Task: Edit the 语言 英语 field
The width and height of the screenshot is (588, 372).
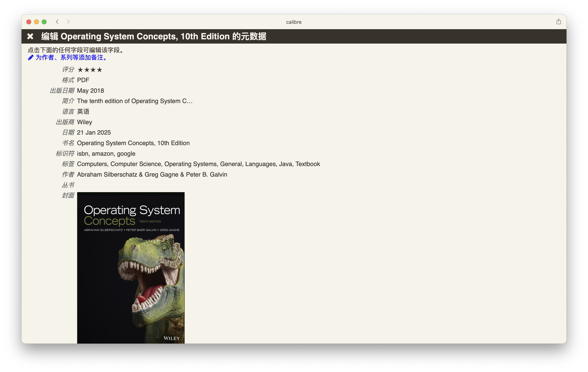Action: click(x=83, y=111)
